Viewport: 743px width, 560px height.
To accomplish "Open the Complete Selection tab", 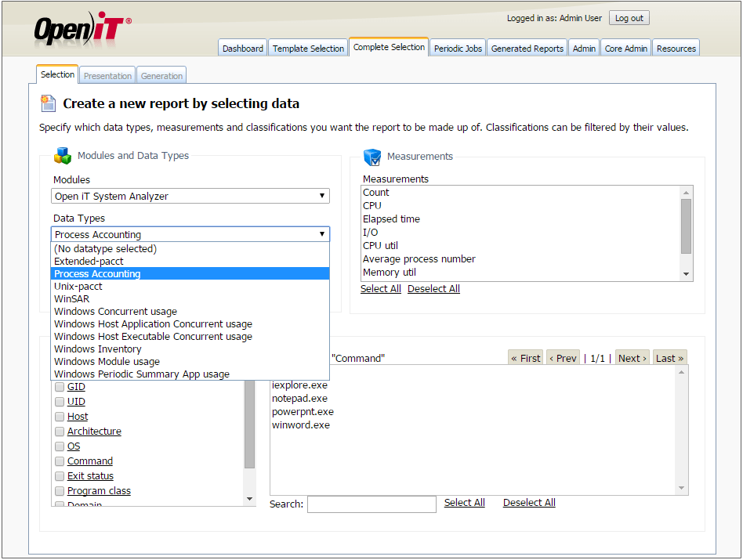I will tap(389, 47).
